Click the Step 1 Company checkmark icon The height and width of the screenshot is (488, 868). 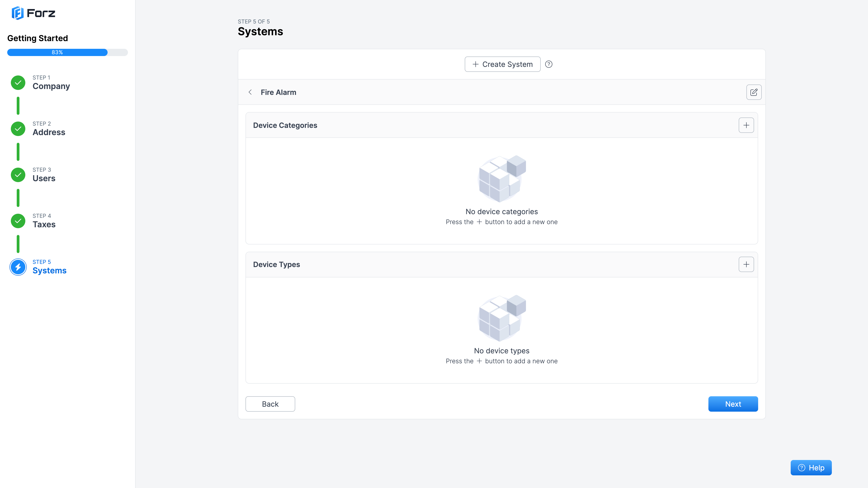click(18, 82)
